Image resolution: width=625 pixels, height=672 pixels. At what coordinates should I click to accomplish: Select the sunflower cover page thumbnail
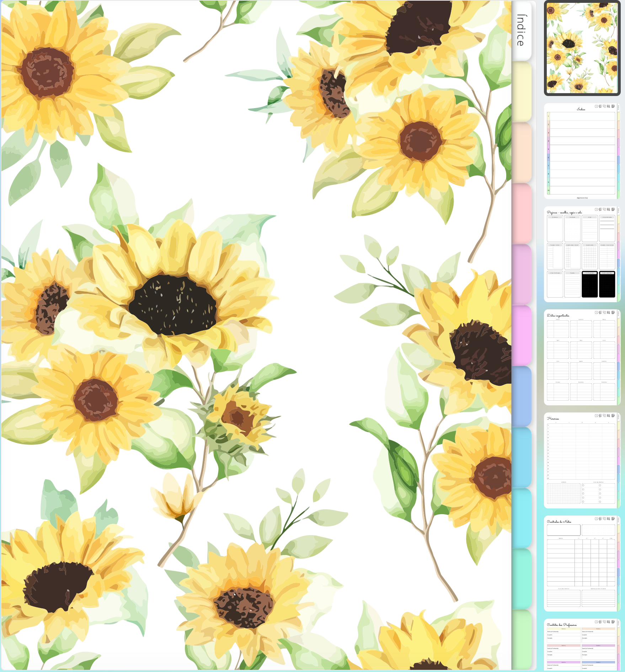(582, 48)
